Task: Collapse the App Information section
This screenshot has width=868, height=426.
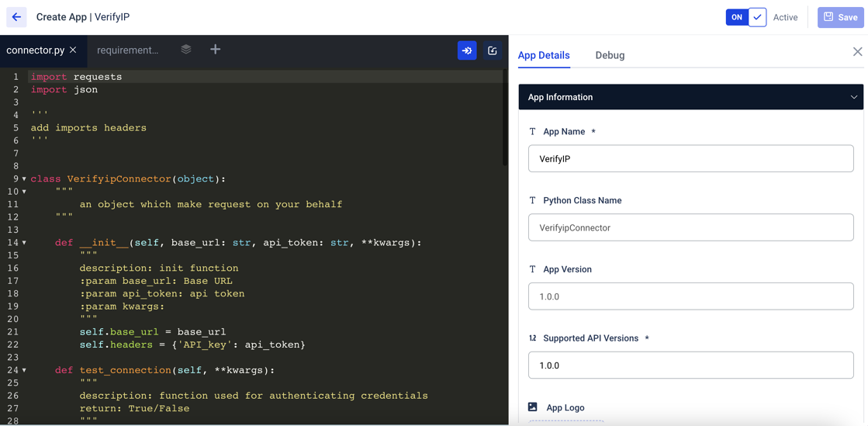Action: coord(853,98)
